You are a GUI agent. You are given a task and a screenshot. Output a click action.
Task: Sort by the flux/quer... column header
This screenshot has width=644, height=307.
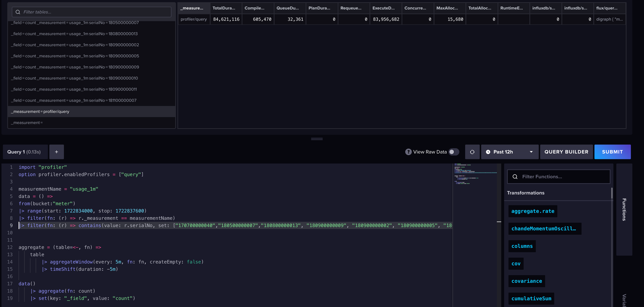(x=610, y=8)
